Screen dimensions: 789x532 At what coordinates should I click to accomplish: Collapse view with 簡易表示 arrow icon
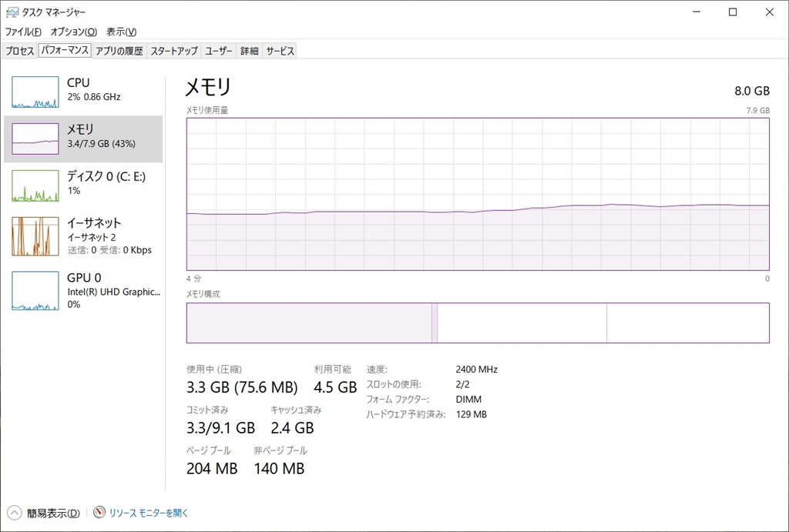click(15, 513)
